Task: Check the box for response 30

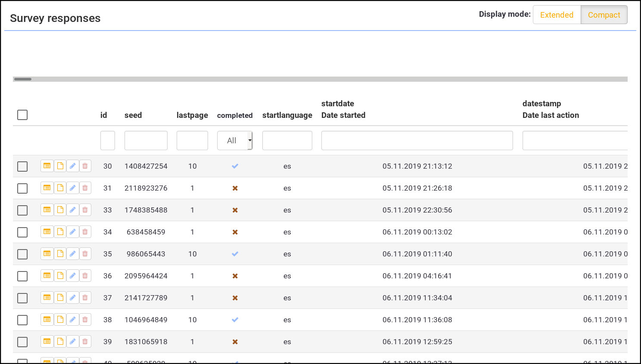Action: coord(22,167)
